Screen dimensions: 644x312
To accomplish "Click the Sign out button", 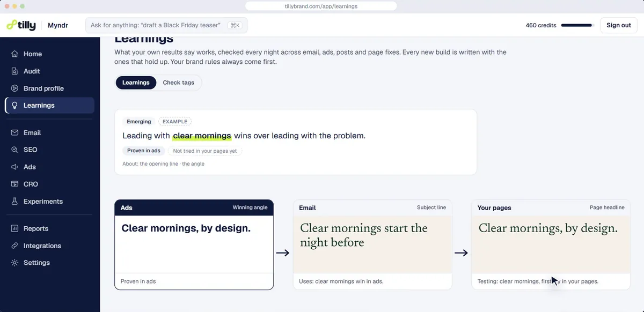I will [619, 25].
